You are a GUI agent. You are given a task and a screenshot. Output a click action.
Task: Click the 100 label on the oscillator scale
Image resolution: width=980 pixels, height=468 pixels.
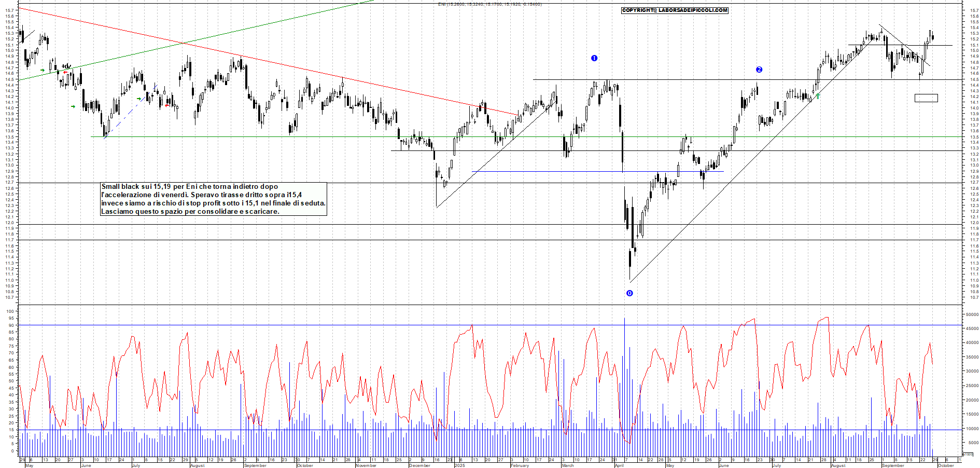[x=10, y=311]
